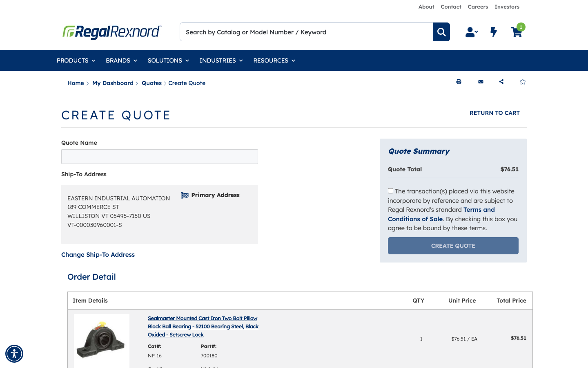This screenshot has height=368, width=588.
Task: Click the Order Detail heading
Action: pyautogui.click(x=91, y=277)
